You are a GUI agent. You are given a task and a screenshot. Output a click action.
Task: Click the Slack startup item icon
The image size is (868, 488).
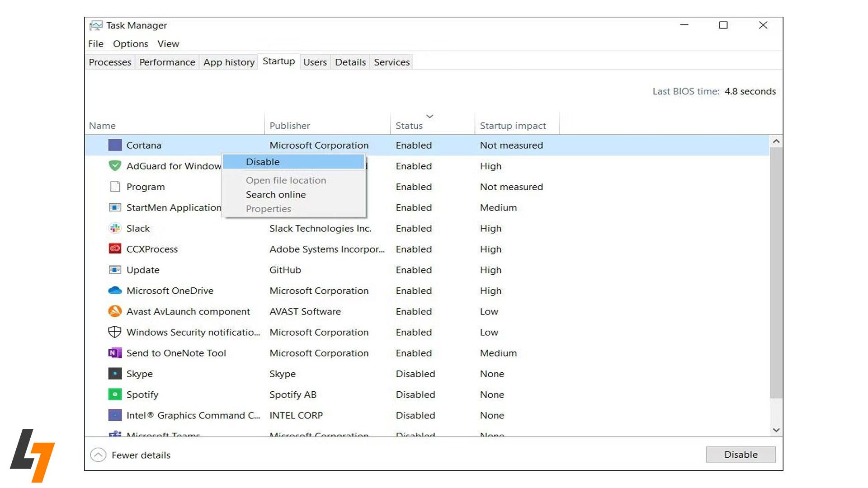pyautogui.click(x=115, y=228)
